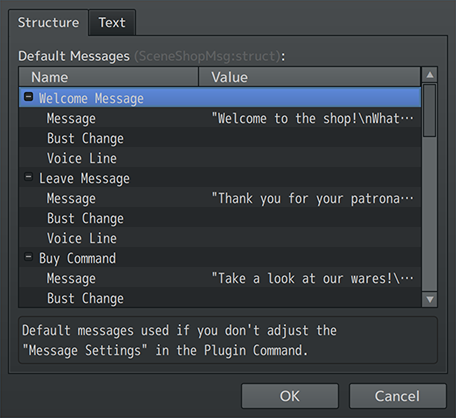
Task: Select the Structure tab
Action: coord(49,23)
